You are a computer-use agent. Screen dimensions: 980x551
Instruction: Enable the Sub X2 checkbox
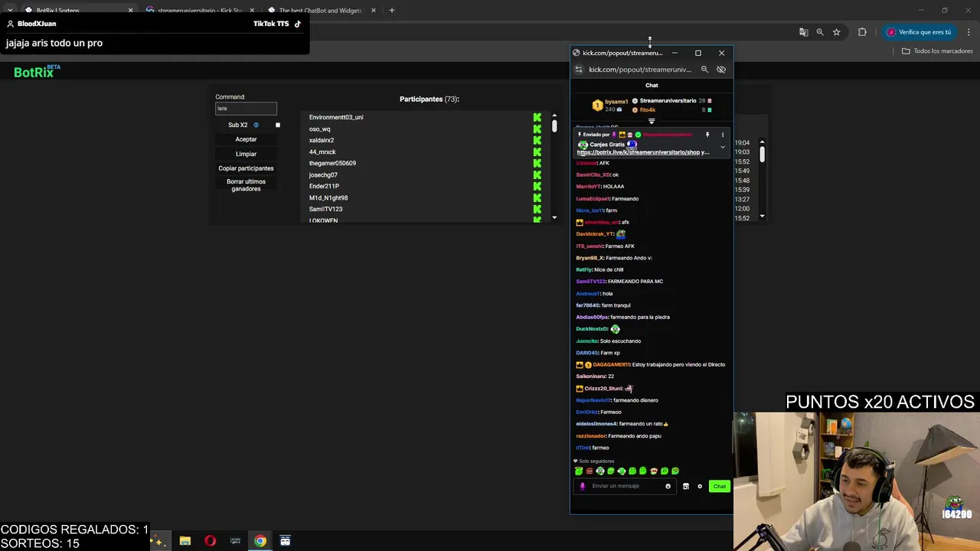click(x=278, y=125)
